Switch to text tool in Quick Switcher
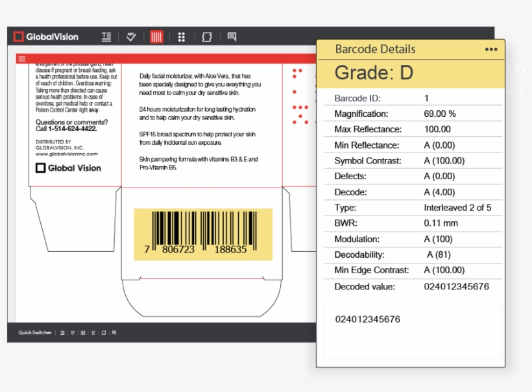532x392 pixels. [62, 332]
